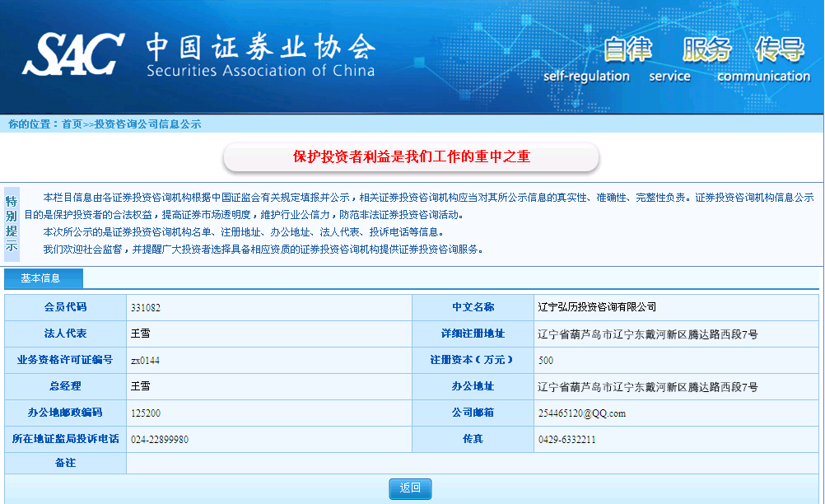
Task: Go to 首页 in the breadcrumb
Action: pos(72,124)
